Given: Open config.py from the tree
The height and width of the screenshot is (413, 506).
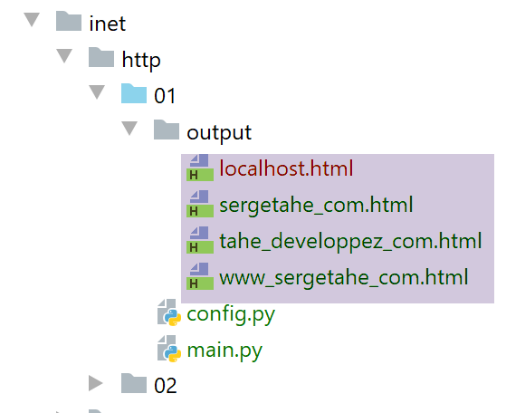Looking at the screenshot, I should pyautogui.click(x=231, y=314).
